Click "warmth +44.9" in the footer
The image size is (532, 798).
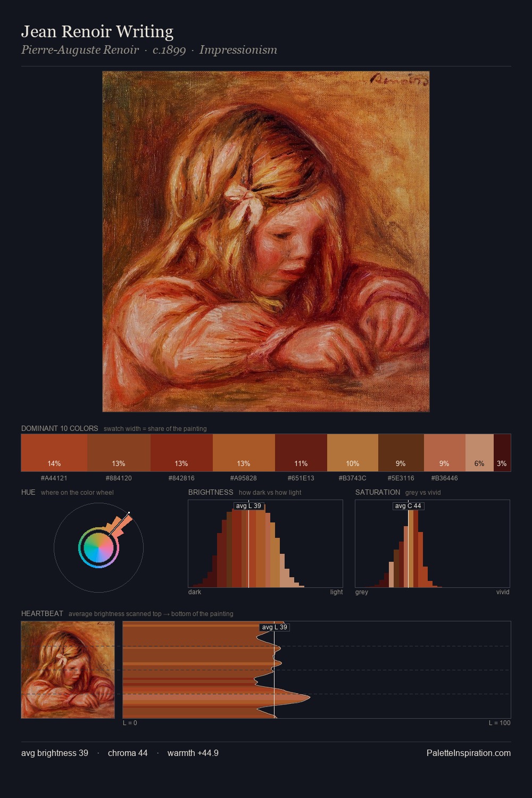click(193, 753)
